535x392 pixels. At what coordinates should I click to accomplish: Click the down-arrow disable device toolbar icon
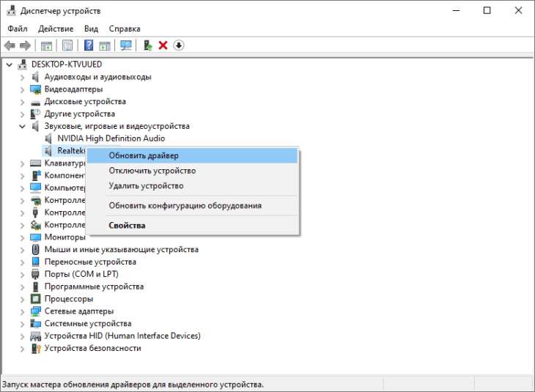[x=179, y=45]
